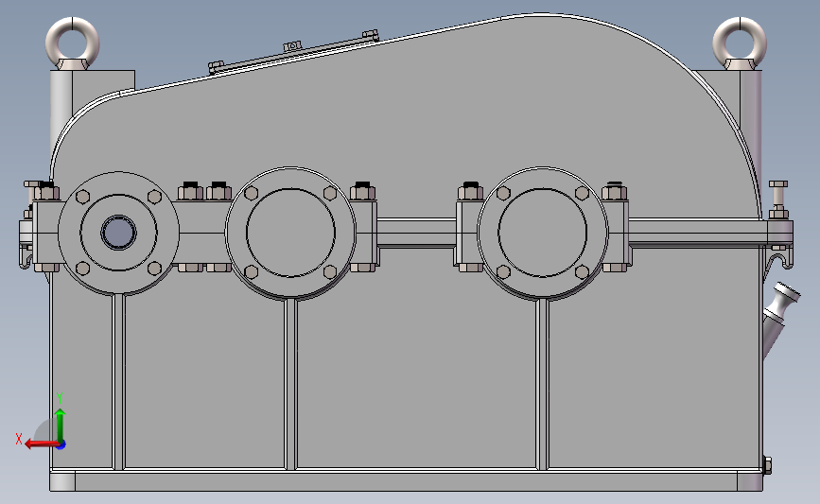Select the drain plug at lower right corner
Screen dimensions: 820x504
pyautogui.click(x=767, y=465)
